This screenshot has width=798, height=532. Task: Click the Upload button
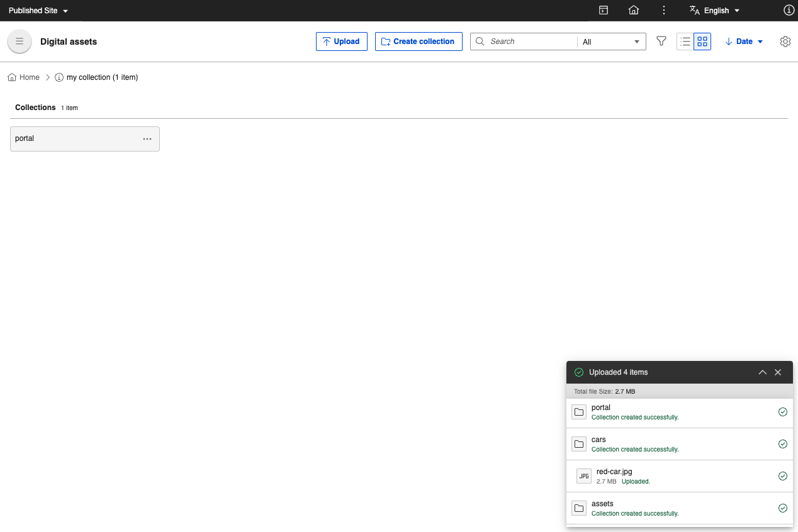coord(341,41)
